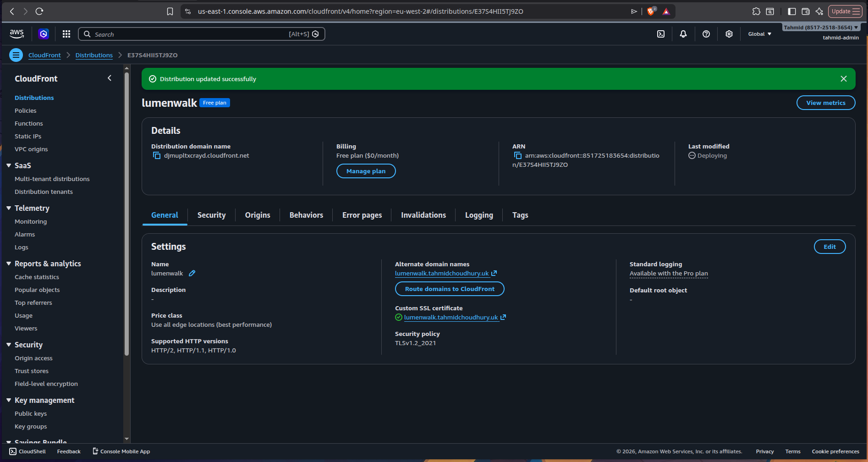Image resolution: width=868 pixels, height=462 pixels.
Task: Switch to the Error pages tab
Action: [362, 215]
